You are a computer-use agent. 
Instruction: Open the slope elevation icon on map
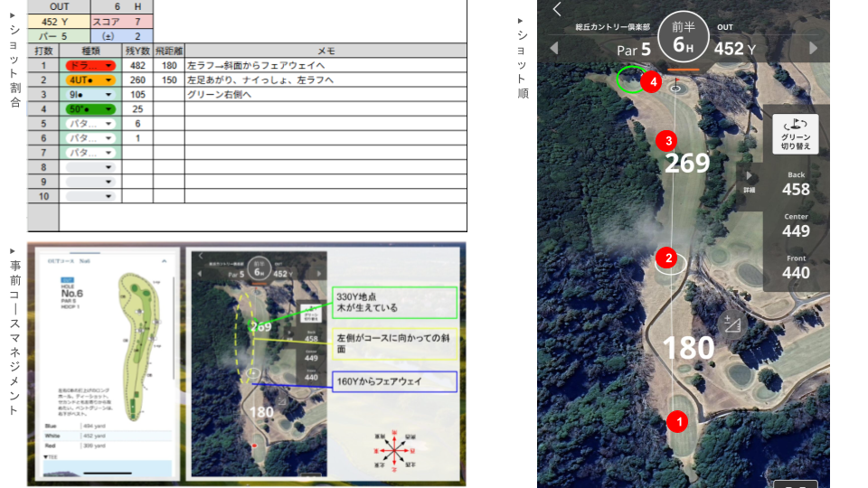[x=732, y=324]
